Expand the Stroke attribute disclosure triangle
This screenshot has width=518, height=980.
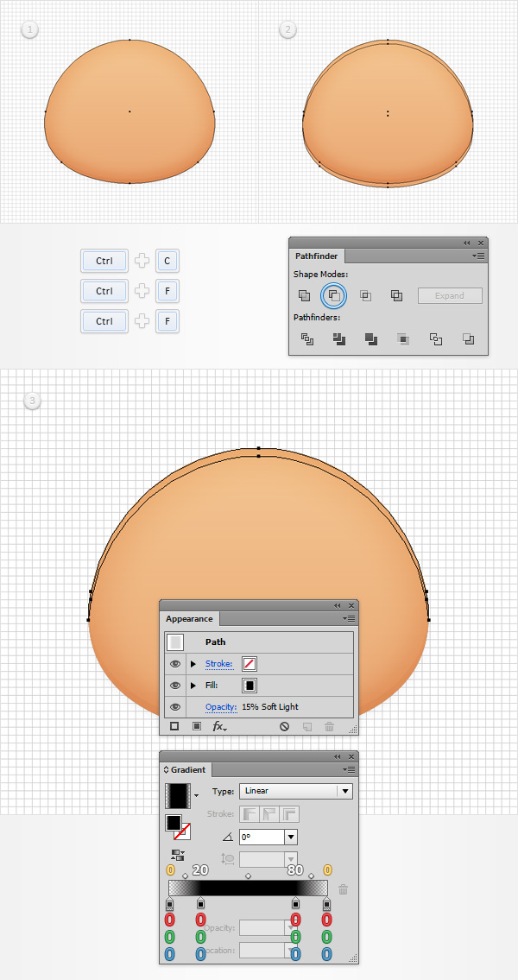pyautogui.click(x=193, y=664)
